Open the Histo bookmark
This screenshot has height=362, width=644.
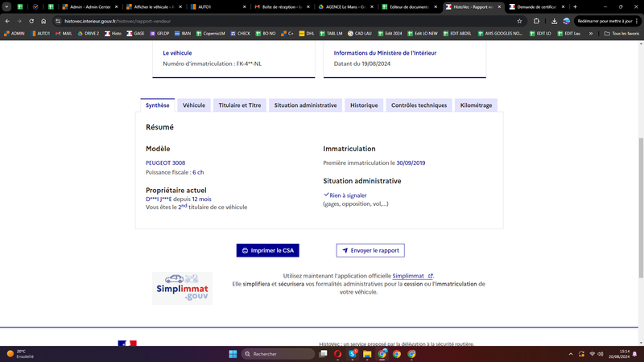click(x=113, y=33)
